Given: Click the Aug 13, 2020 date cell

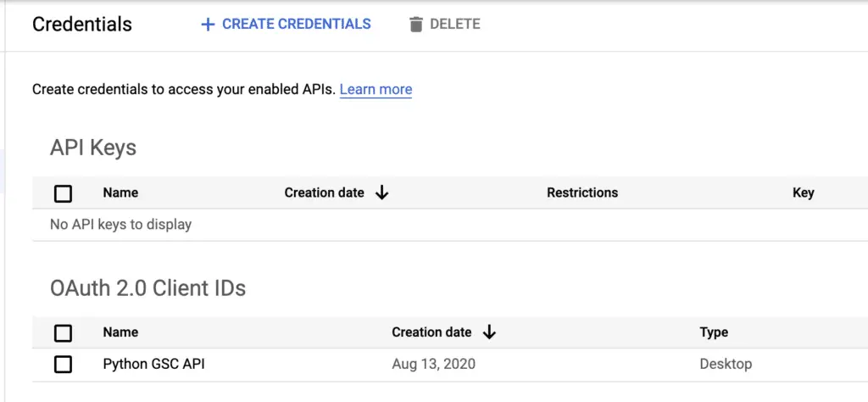Looking at the screenshot, I should 433,364.
